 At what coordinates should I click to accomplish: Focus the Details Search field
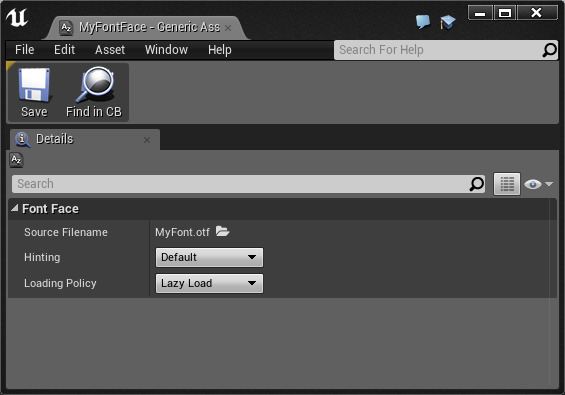[x=248, y=184]
